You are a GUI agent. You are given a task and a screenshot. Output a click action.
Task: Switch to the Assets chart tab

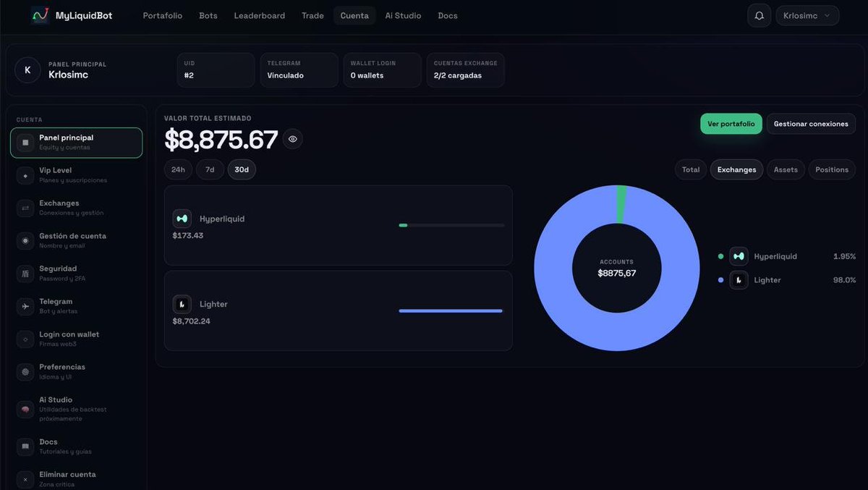click(786, 169)
